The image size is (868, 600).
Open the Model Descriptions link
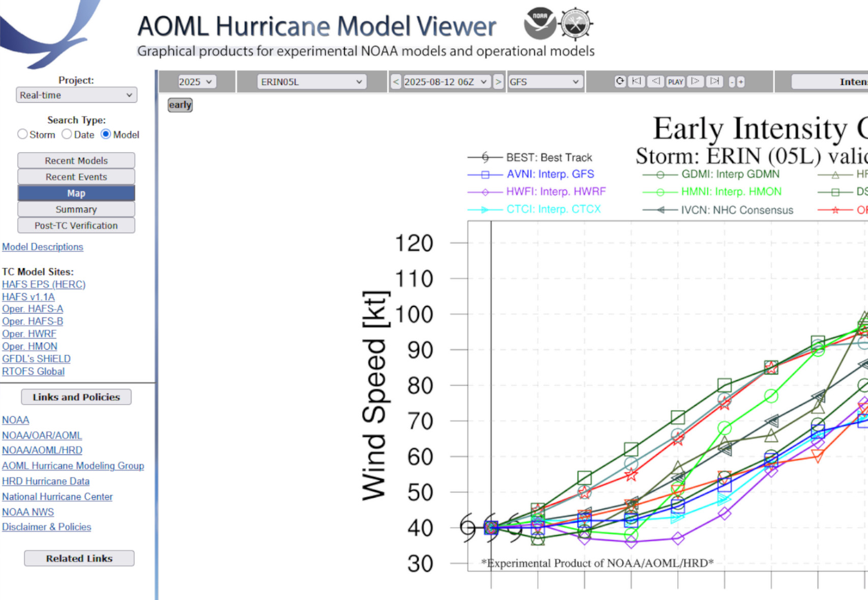pyautogui.click(x=43, y=247)
